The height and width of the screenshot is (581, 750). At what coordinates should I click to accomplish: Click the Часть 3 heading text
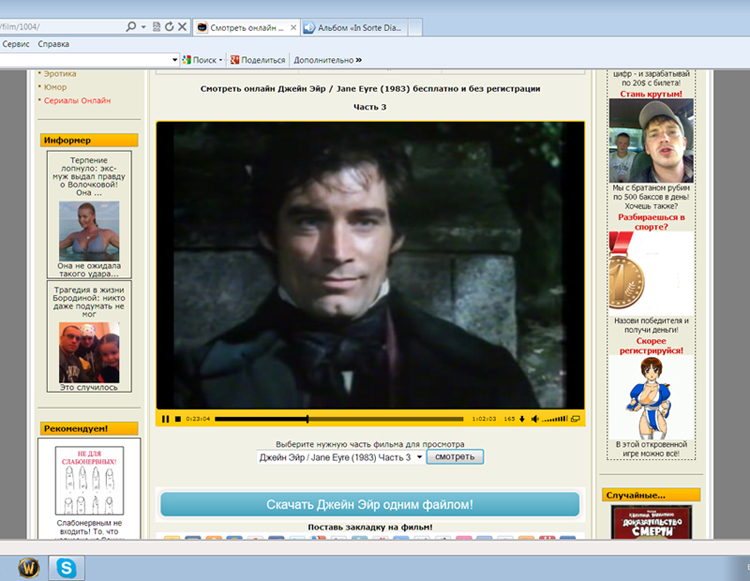(370, 107)
